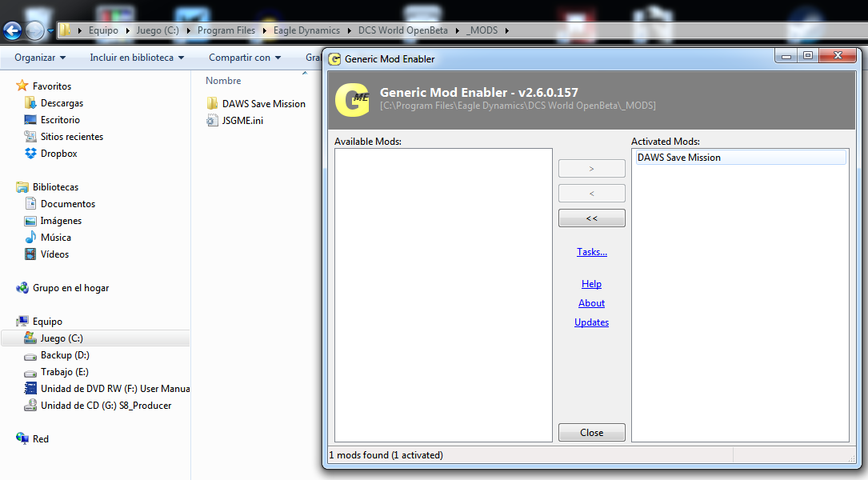Open the Imágenes library icon
This screenshot has height=480, width=868.
point(30,221)
